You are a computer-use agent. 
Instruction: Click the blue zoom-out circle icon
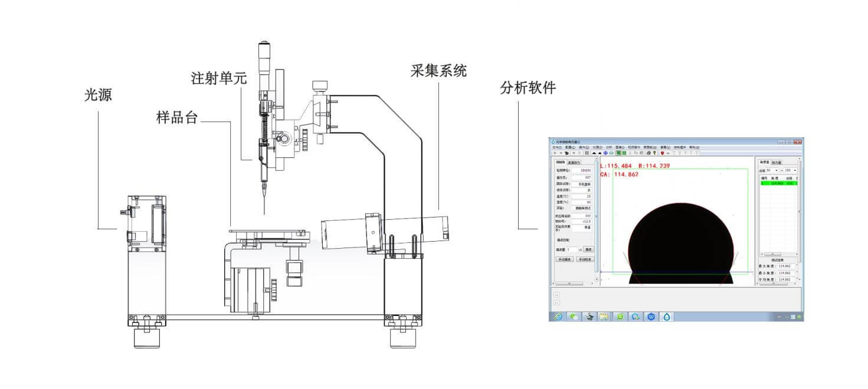[x=611, y=153]
